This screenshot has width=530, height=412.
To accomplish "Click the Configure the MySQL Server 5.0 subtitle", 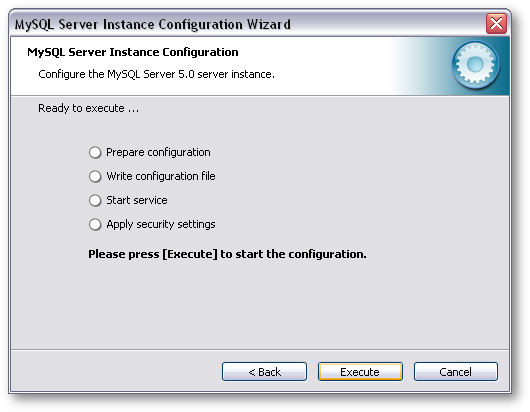I will (156, 74).
